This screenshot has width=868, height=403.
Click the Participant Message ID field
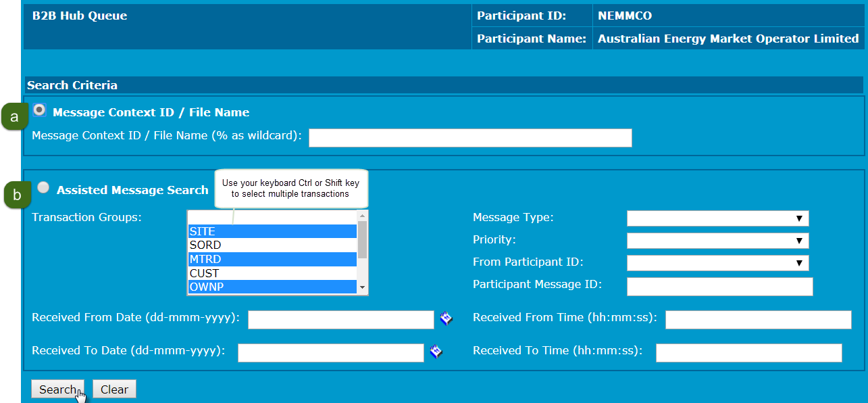[719, 287]
